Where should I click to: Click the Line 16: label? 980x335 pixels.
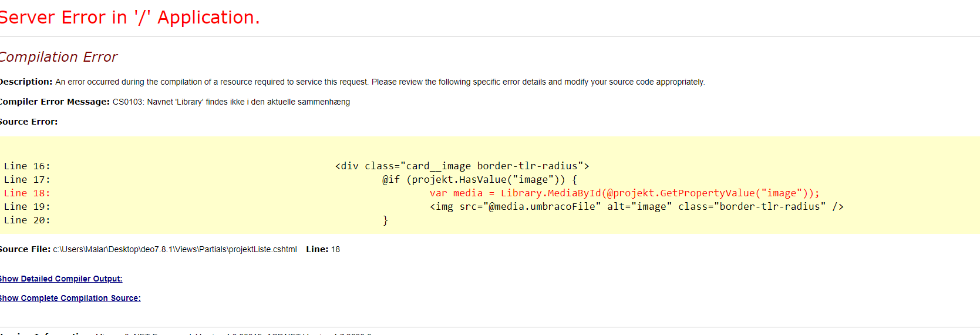27,166
